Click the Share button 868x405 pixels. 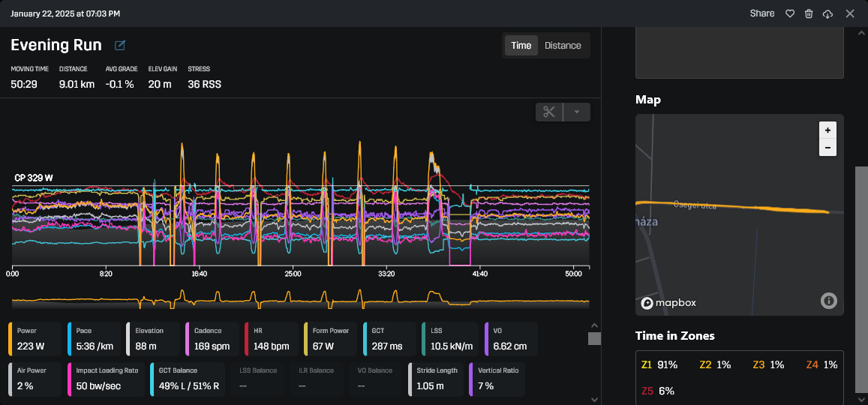(762, 13)
